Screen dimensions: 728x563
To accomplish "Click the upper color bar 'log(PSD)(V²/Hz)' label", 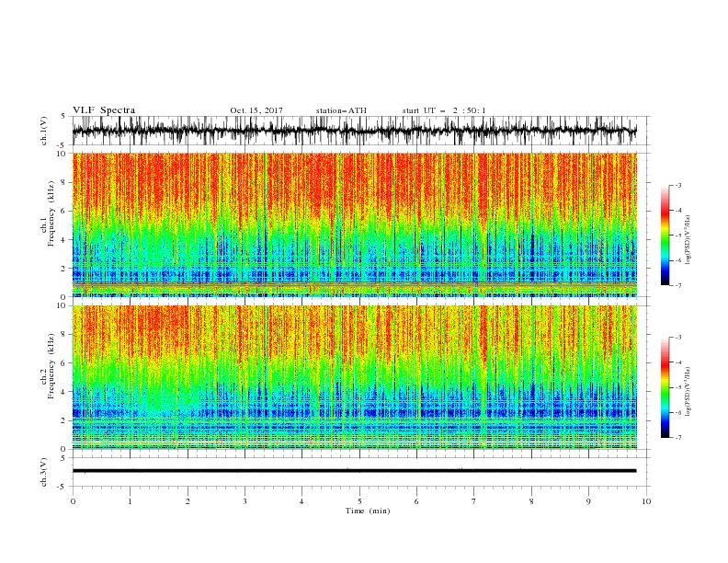I will 688,240.
